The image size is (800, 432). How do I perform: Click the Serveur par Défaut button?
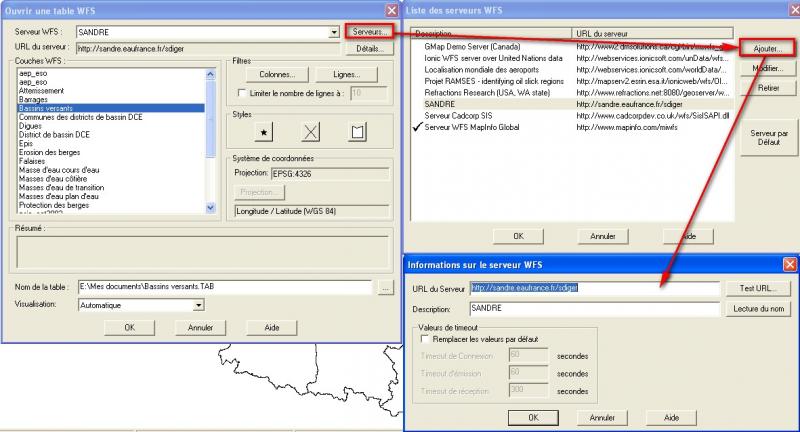768,138
